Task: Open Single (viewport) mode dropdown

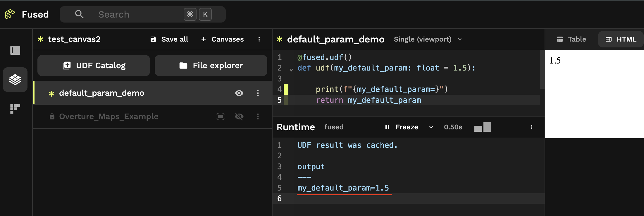Action: point(428,39)
